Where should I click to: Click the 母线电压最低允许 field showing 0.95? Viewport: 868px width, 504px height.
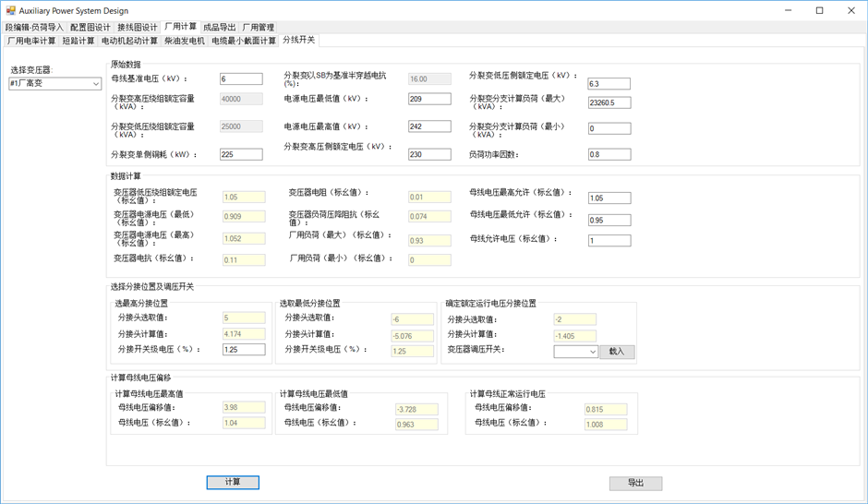(x=609, y=221)
